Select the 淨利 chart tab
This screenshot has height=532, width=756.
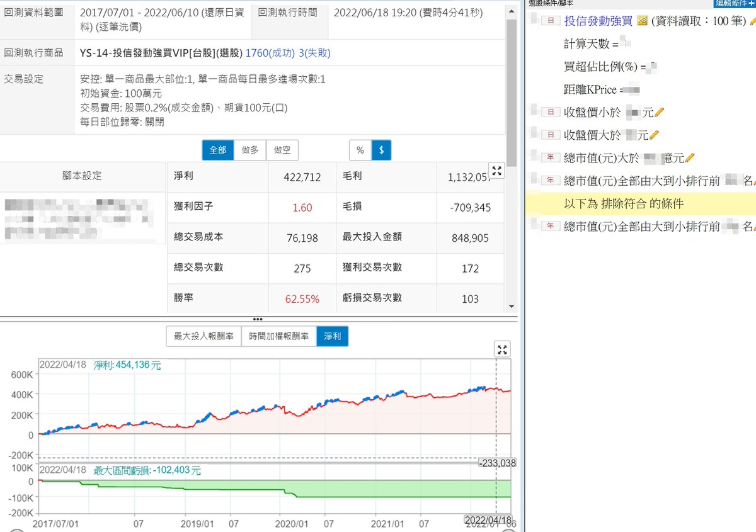point(332,337)
